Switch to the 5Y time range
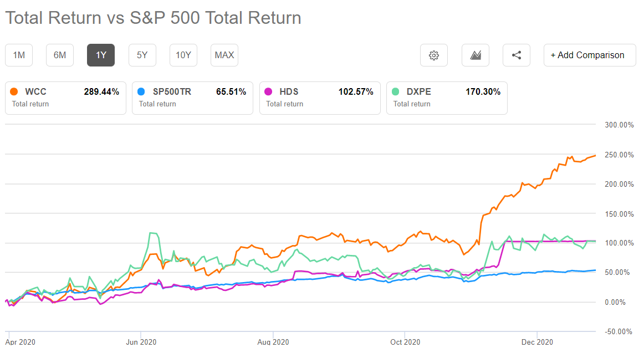The image size is (644, 358). 142,55
